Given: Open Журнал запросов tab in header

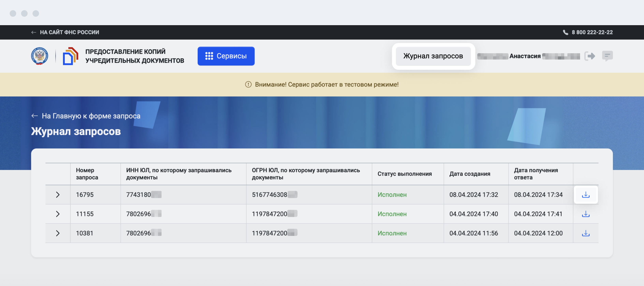Looking at the screenshot, I should (x=433, y=56).
